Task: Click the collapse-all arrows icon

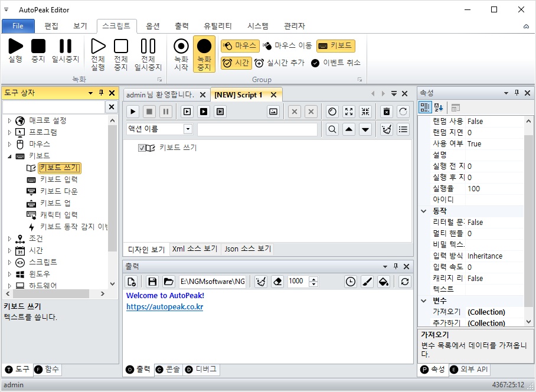Action: tap(365, 112)
